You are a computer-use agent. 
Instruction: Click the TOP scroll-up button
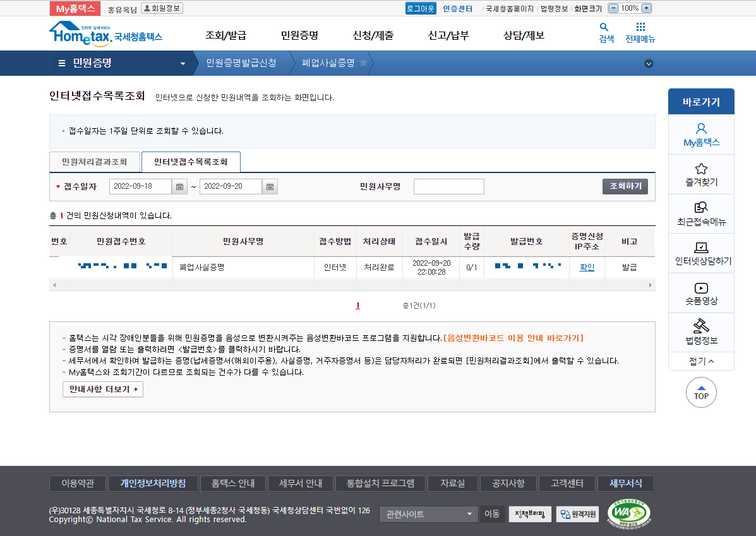click(701, 392)
